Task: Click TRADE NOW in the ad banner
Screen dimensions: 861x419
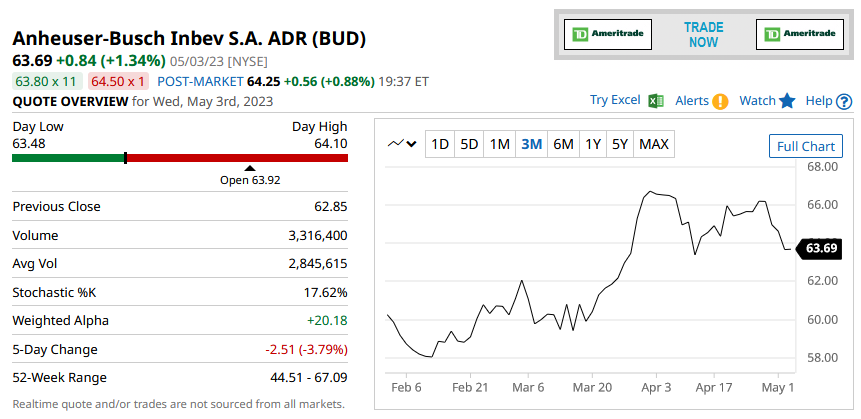Action: point(703,35)
